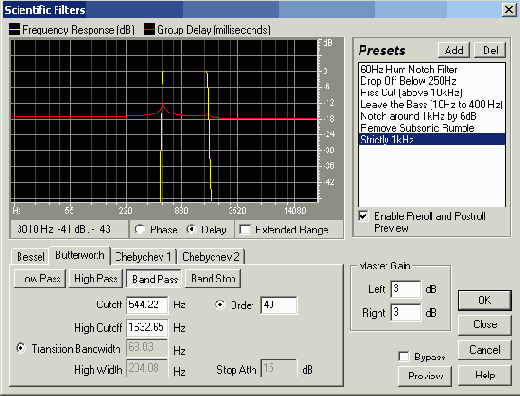Delete the selected preset with Del

[490, 50]
